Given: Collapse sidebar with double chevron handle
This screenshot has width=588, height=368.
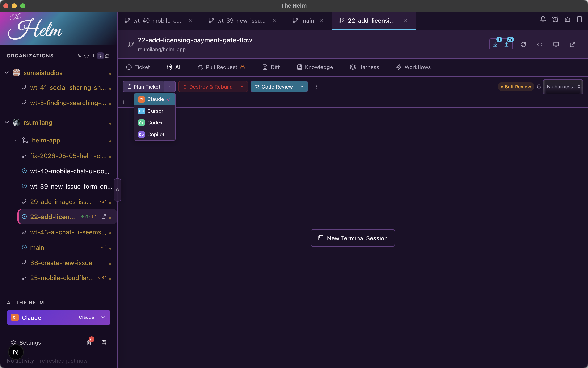Looking at the screenshot, I should tap(118, 190).
